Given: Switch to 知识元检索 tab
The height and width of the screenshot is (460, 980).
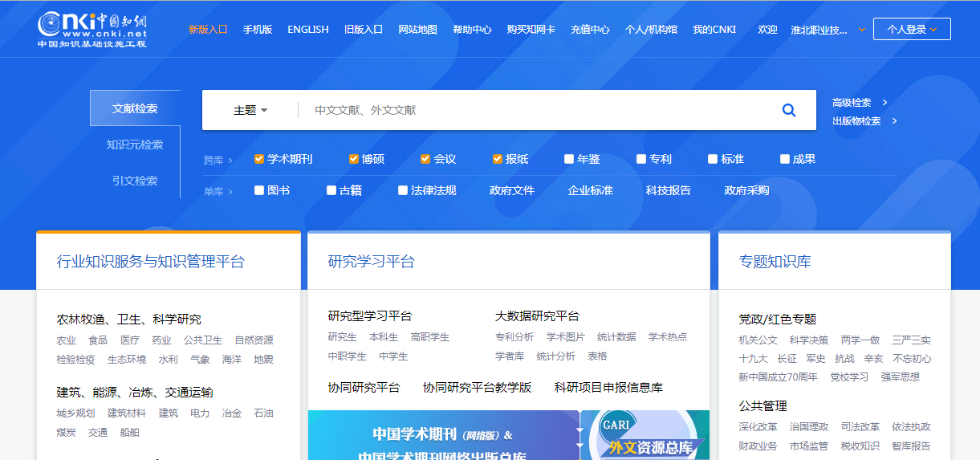Looking at the screenshot, I should click(135, 145).
